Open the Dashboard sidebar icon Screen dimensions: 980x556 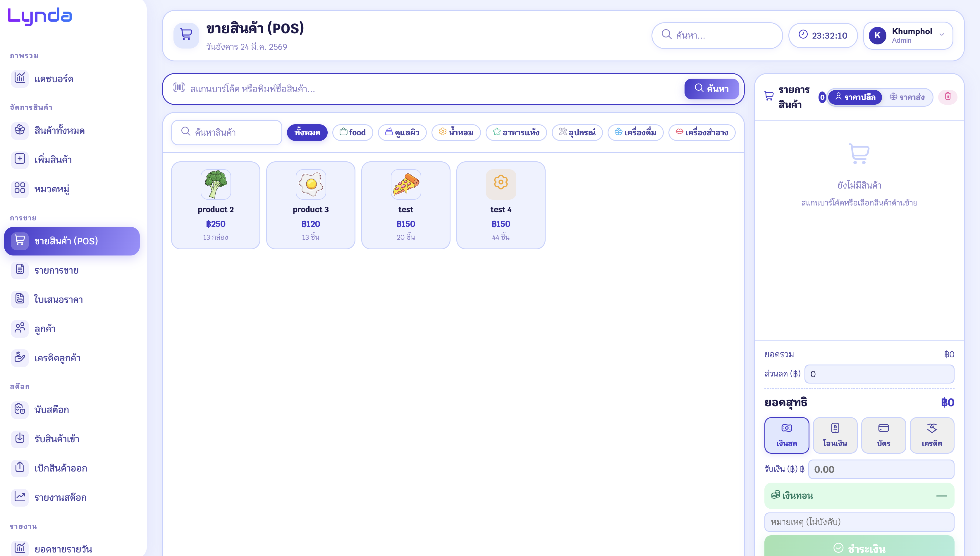pyautogui.click(x=20, y=78)
